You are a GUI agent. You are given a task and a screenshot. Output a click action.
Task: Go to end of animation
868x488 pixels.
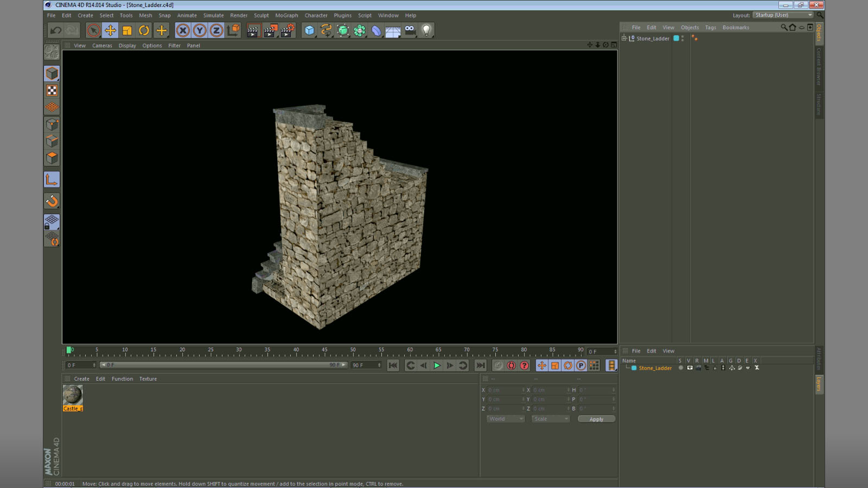[481, 365]
